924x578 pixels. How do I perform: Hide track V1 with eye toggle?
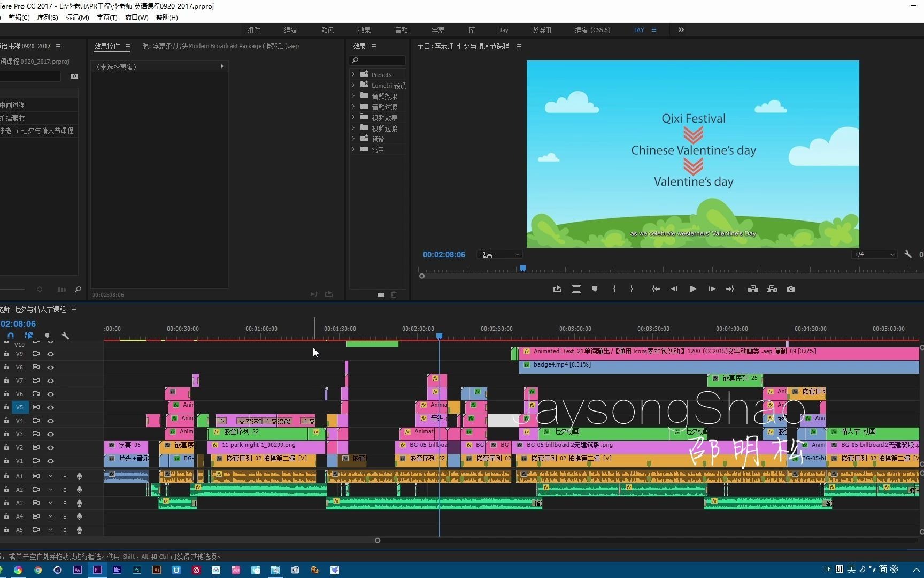tap(50, 461)
